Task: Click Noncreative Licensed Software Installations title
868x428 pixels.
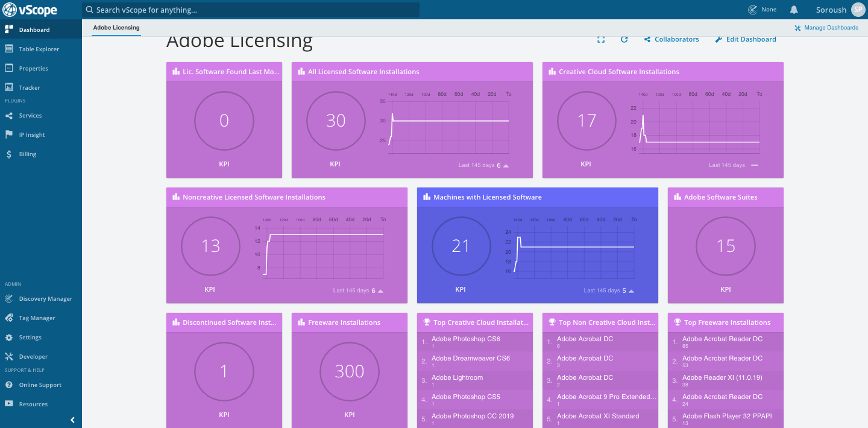Action: pos(254,197)
